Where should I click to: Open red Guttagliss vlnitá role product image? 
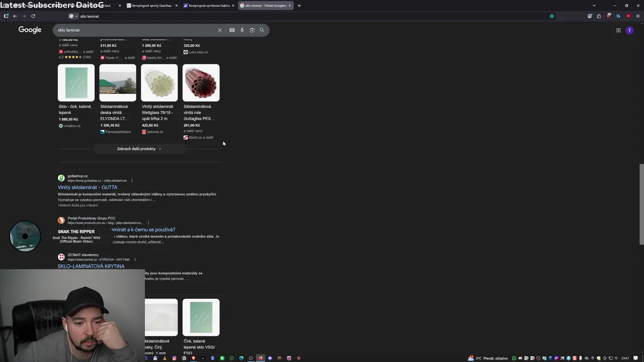click(x=201, y=82)
